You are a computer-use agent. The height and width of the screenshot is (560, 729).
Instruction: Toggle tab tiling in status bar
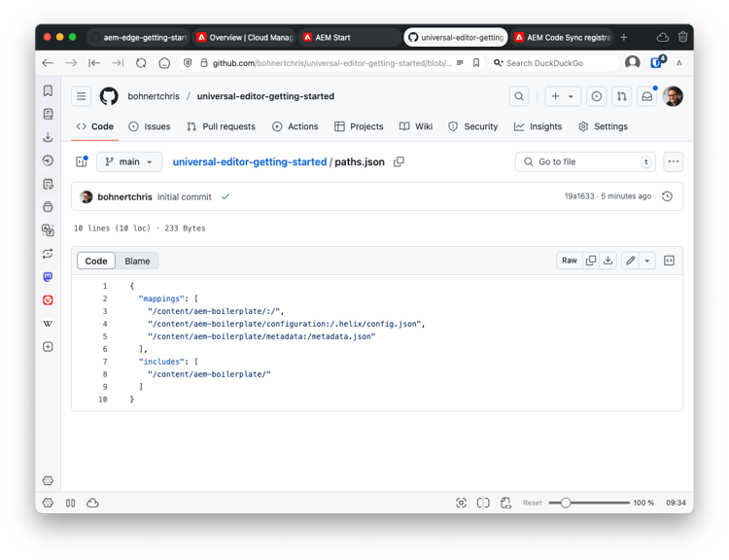click(483, 503)
